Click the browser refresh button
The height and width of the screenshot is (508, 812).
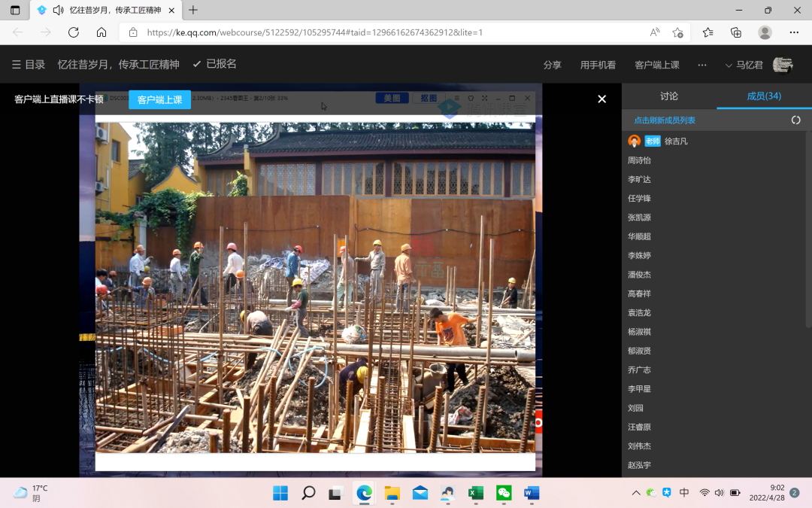pos(73,32)
